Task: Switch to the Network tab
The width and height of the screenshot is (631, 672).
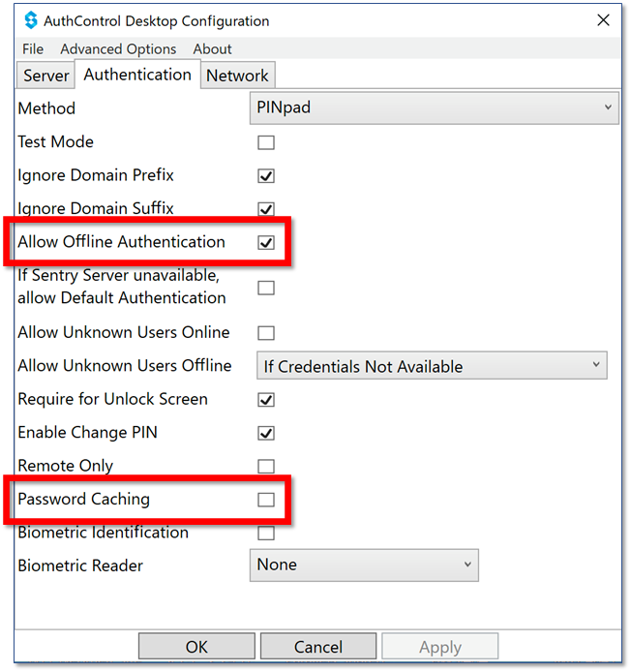Action: click(237, 76)
